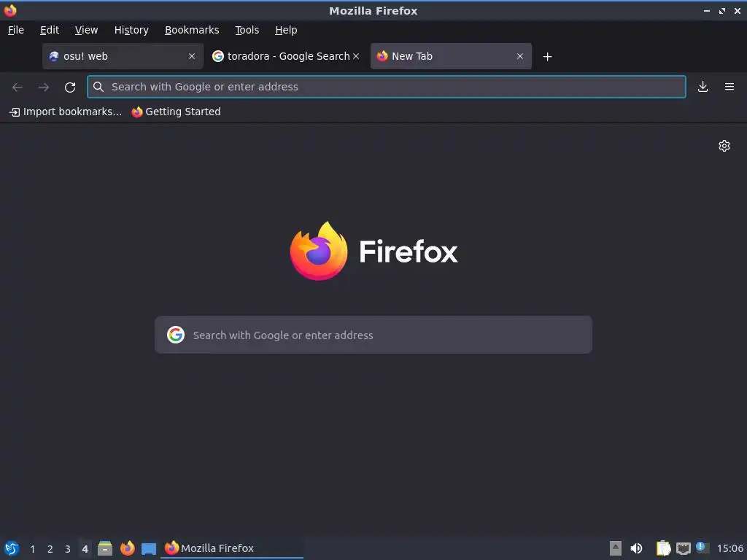Open the volume control in system tray
Screen dimensions: 747x560
[636, 548]
